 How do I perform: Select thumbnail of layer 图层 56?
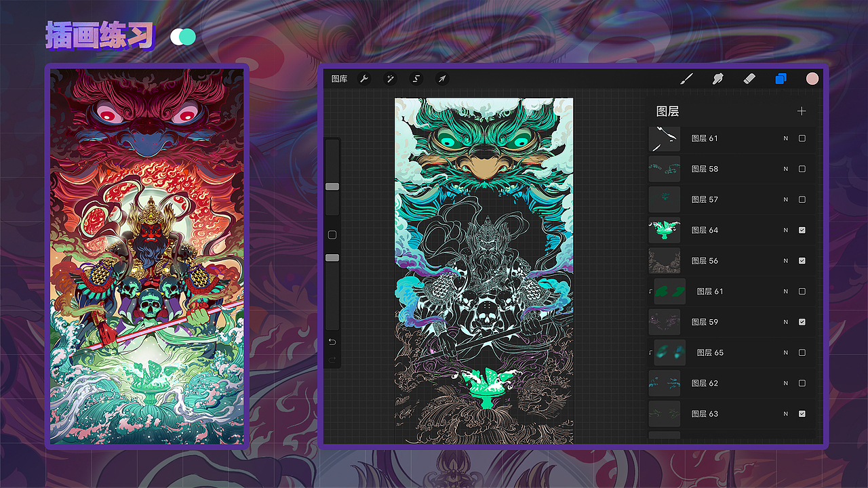click(x=665, y=261)
